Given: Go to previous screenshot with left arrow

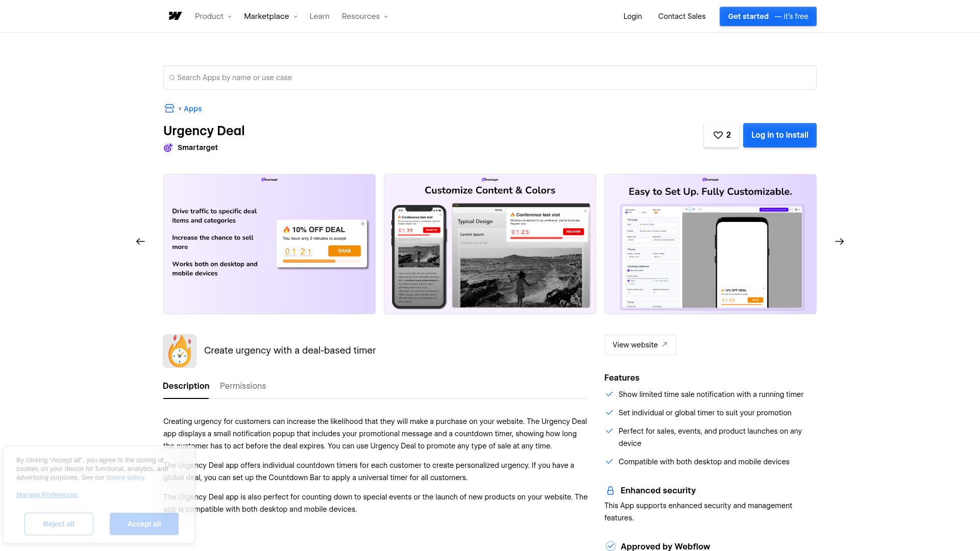Looking at the screenshot, I should click(x=140, y=241).
